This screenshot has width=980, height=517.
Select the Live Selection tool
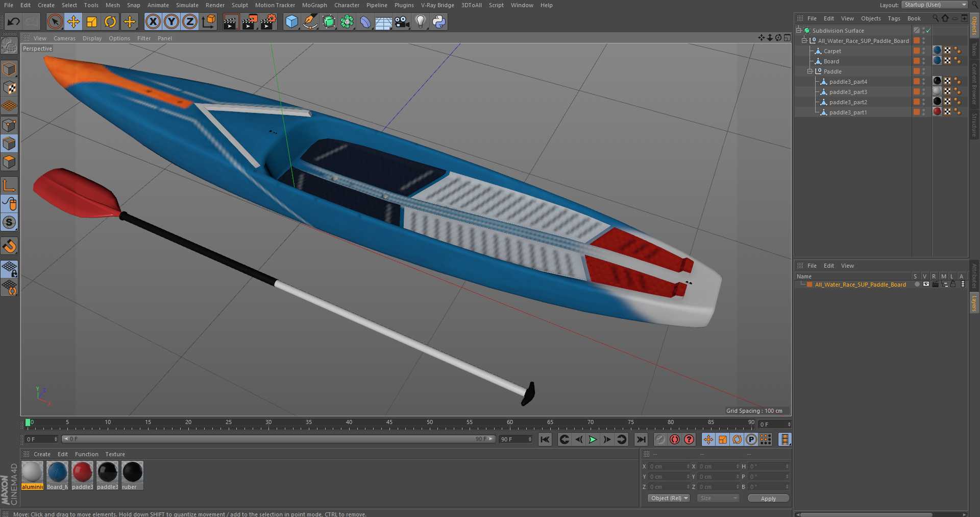[55, 21]
